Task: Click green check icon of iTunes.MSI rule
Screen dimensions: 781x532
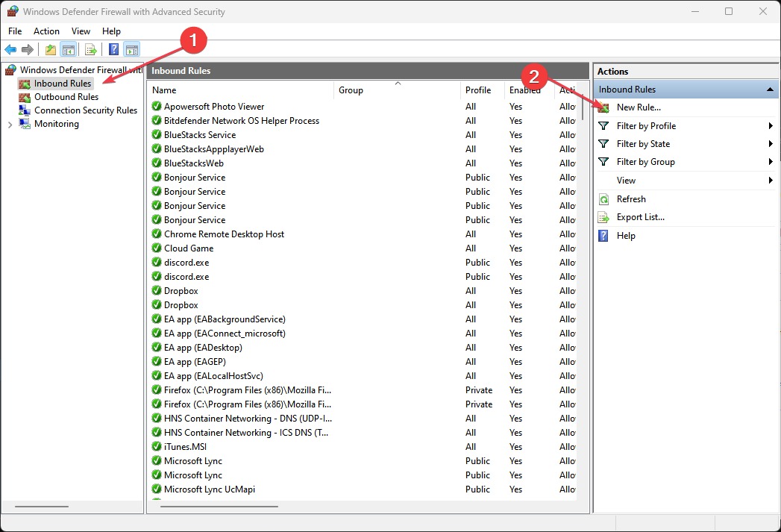Action: pos(157,446)
